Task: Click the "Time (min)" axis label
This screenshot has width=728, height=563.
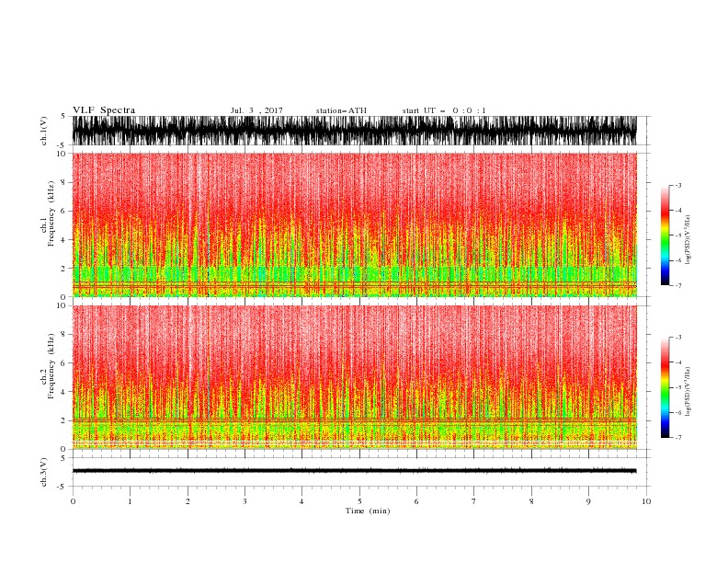Action: (368, 511)
